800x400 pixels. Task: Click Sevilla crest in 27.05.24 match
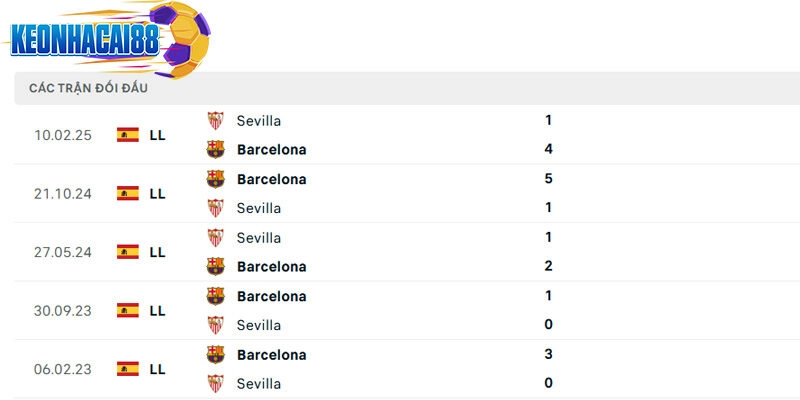click(215, 237)
